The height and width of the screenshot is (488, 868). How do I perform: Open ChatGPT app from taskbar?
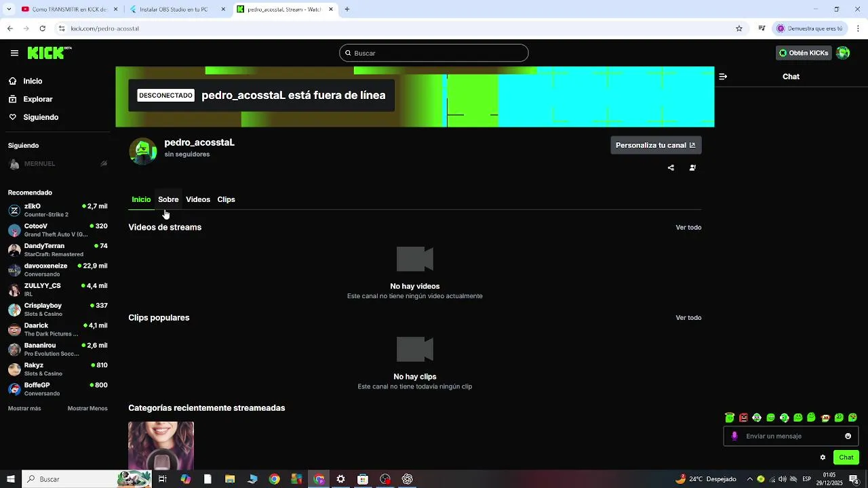click(x=408, y=479)
